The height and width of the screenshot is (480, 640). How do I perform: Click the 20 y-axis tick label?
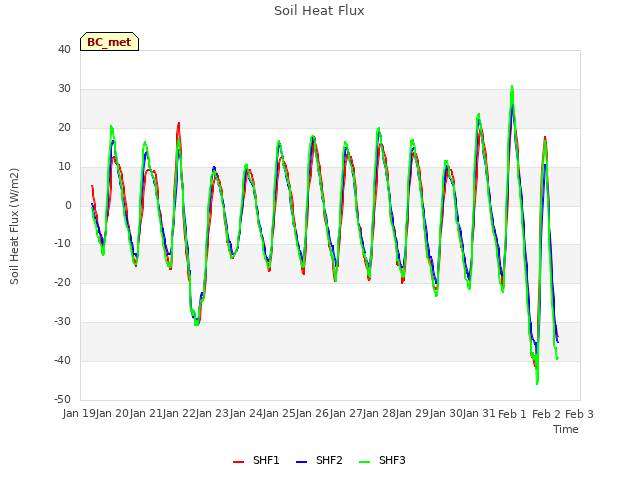click(64, 128)
